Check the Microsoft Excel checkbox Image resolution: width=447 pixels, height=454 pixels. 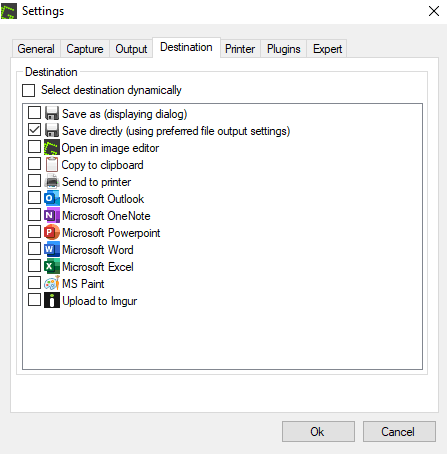point(34,266)
